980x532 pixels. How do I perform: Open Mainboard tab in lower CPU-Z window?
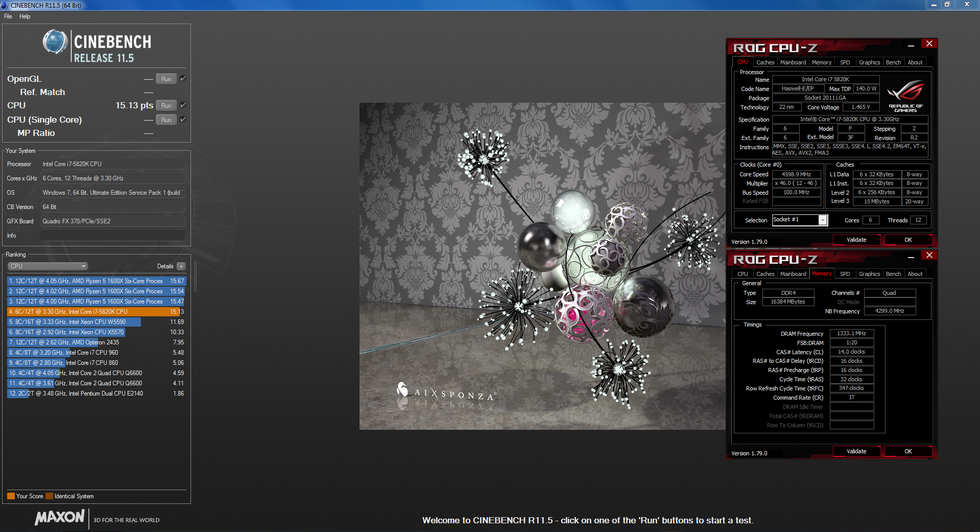793,274
